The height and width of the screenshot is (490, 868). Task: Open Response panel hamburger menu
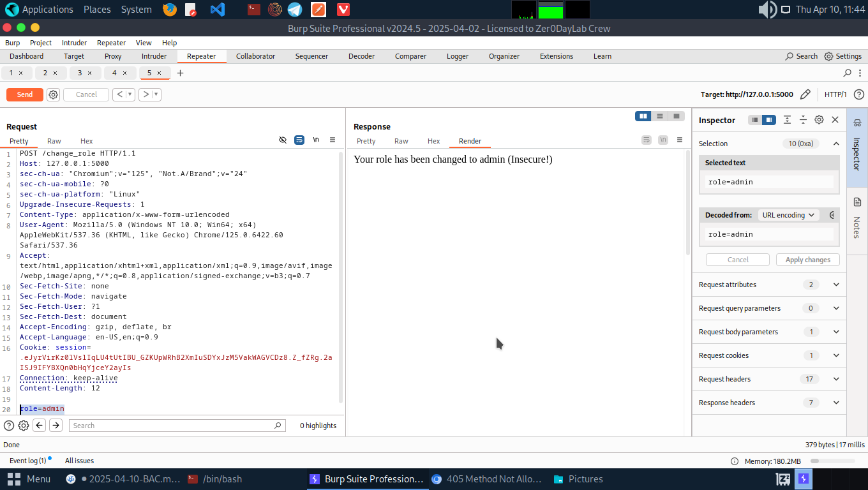[680, 140]
